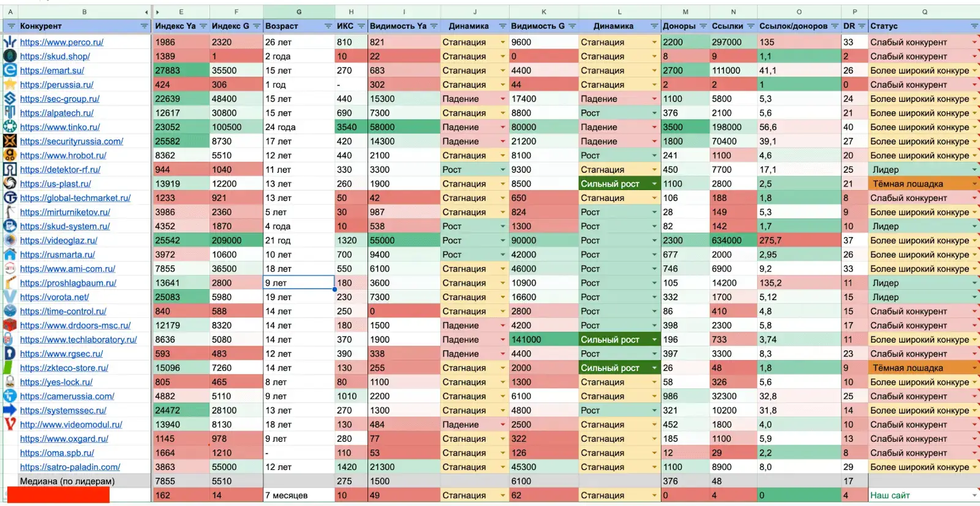980x506 pixels.
Task: Select cell 58000 in Видимость Ya column
Action: pos(404,127)
